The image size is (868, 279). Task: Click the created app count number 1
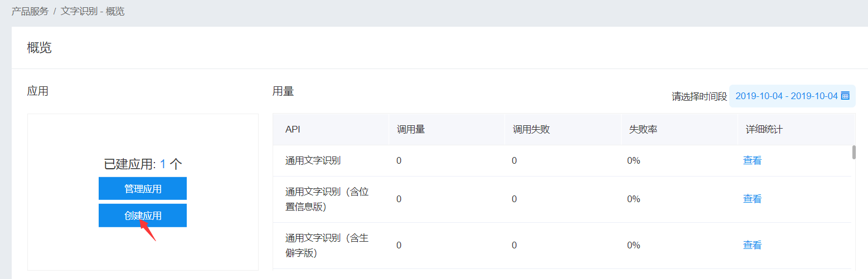[x=163, y=164]
